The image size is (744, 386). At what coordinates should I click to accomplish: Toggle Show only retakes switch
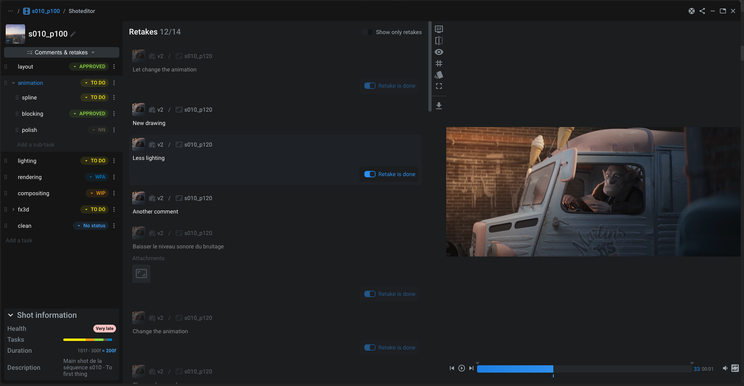[x=367, y=32]
